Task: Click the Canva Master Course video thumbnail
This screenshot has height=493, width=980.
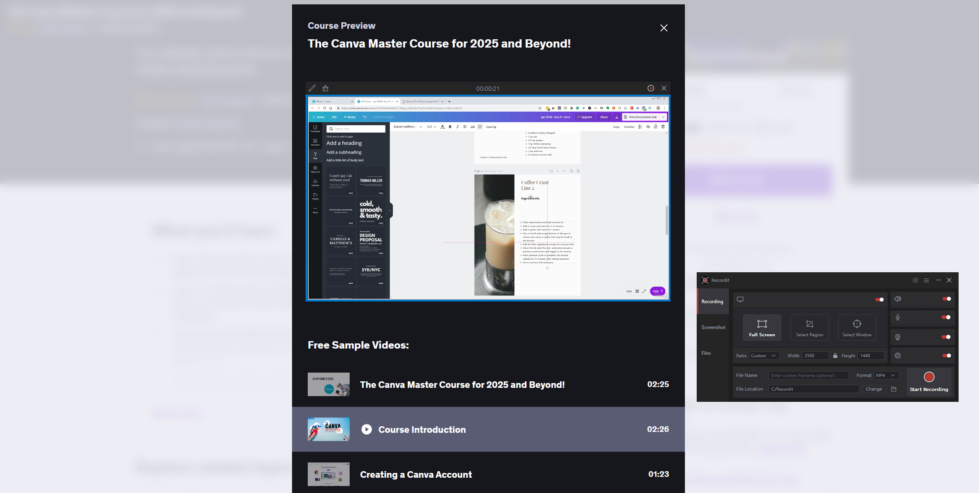Action: (x=329, y=384)
